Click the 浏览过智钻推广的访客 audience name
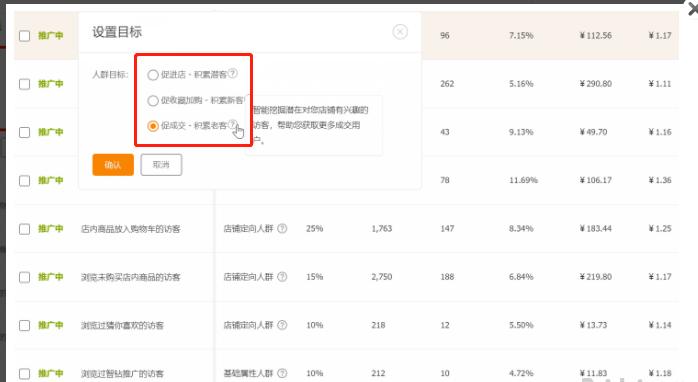This screenshot has height=382, width=698. coord(122,374)
